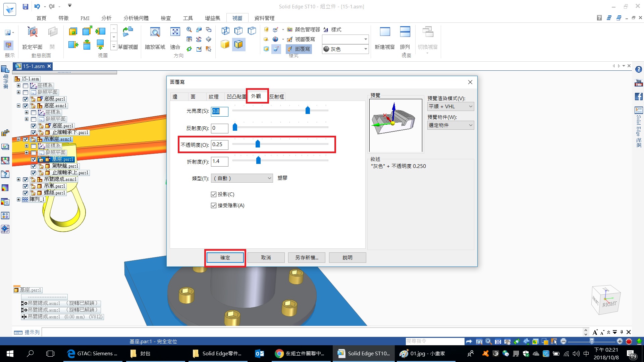Open the 資料管理 ribbon tab

[x=264, y=18]
